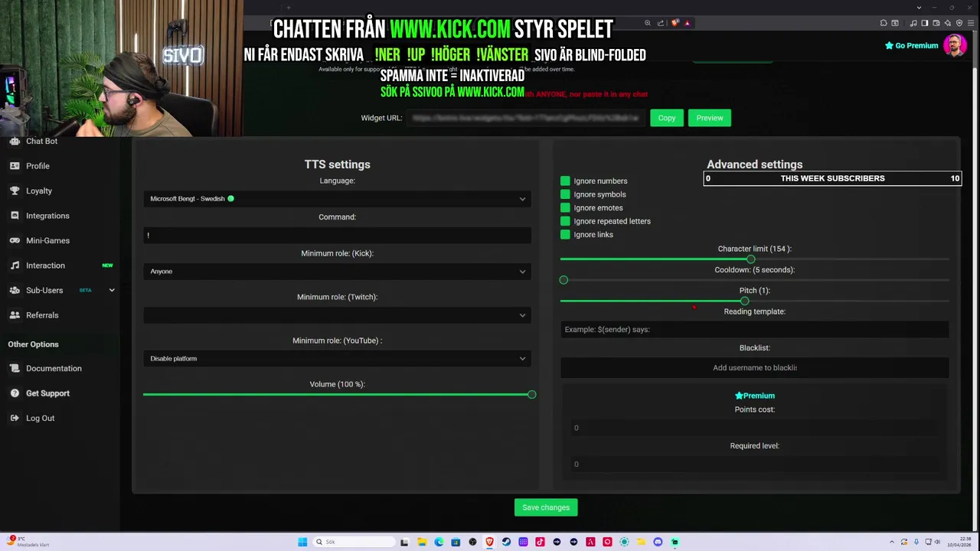980x551 pixels.
Task: Click the Loyalty trophy icon
Action: [15, 191]
